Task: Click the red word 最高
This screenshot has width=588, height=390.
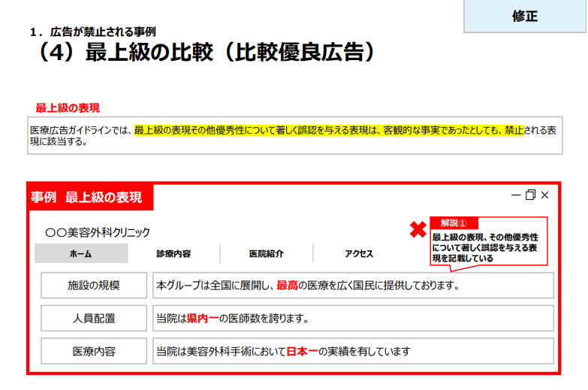Action: tap(288, 286)
